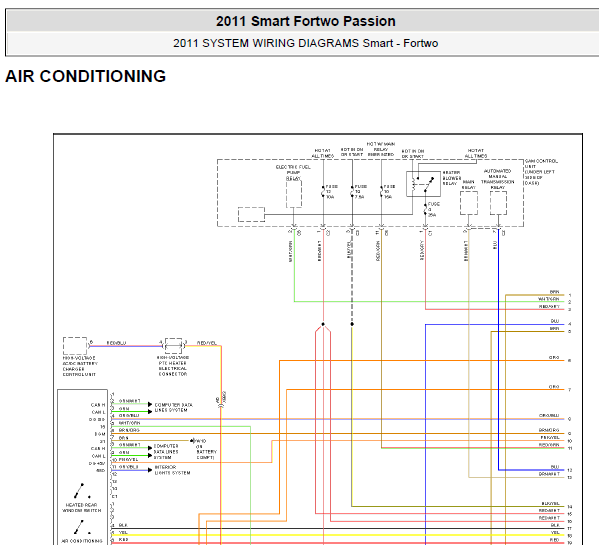Click the "SAM CONTROL UNIT" label
599x545 pixels.
[541, 172]
